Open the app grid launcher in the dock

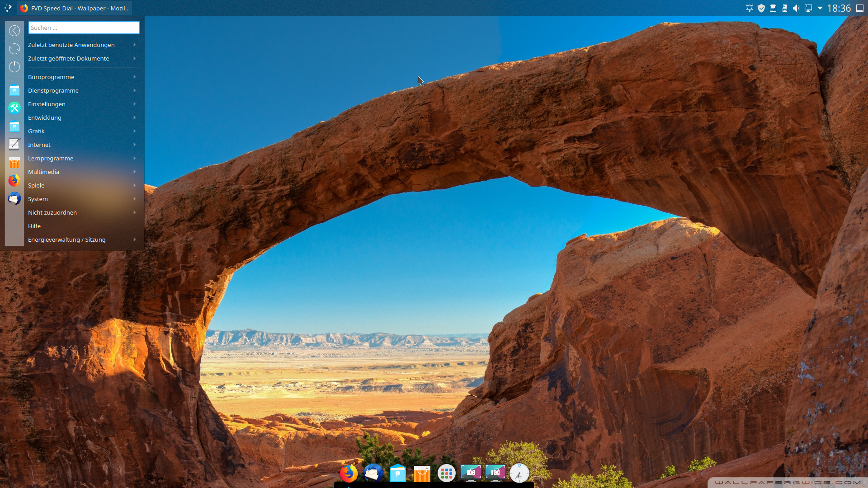[x=447, y=473]
